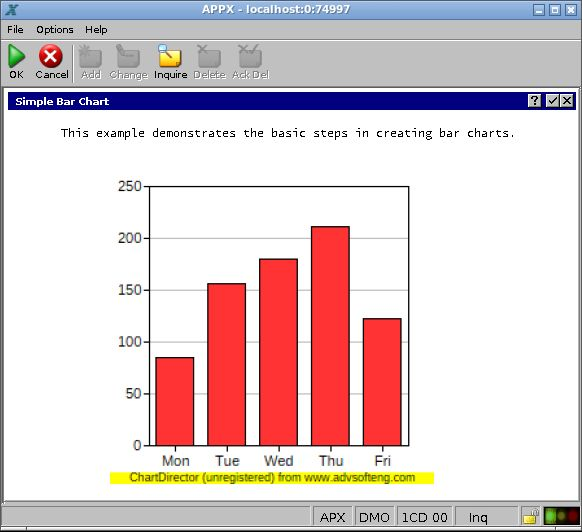
Task: Click the APX status bar field
Action: pos(333,517)
